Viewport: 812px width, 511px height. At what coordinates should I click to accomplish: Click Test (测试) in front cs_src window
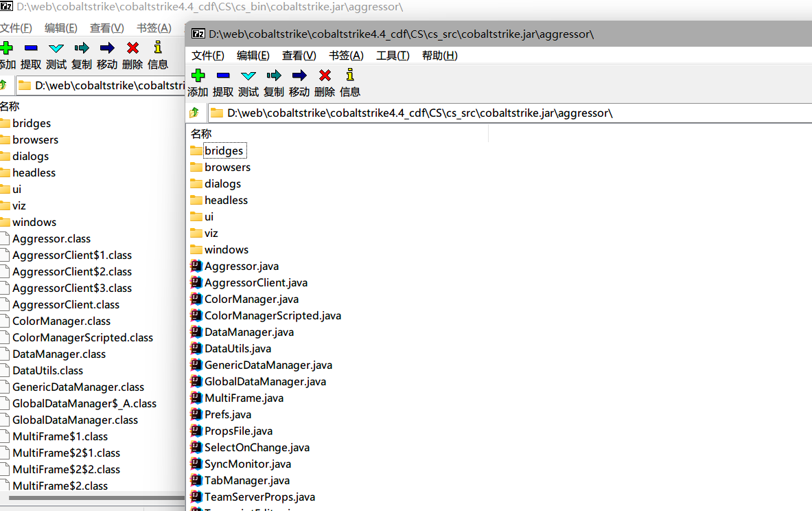point(248,83)
